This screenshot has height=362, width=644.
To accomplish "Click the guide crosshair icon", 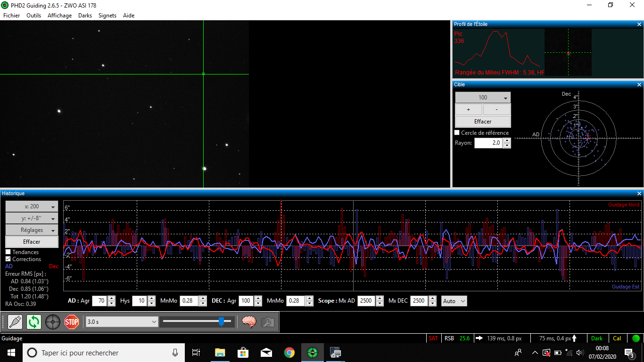I will pyautogui.click(x=53, y=322).
